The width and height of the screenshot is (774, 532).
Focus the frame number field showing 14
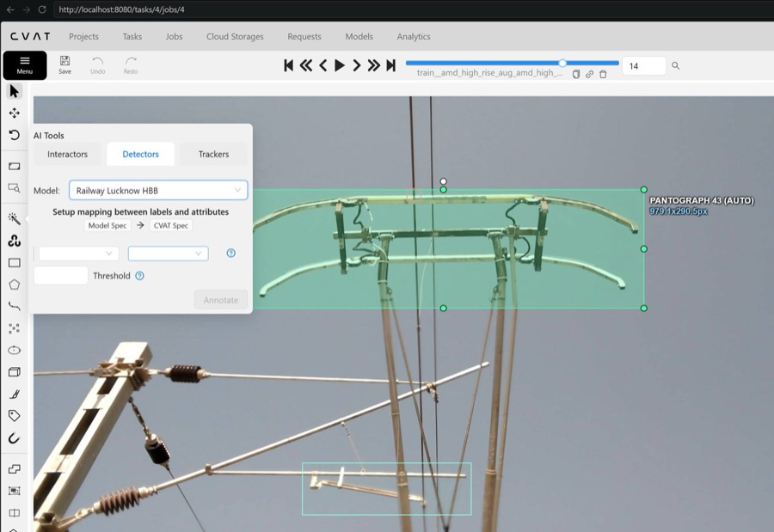tap(644, 65)
